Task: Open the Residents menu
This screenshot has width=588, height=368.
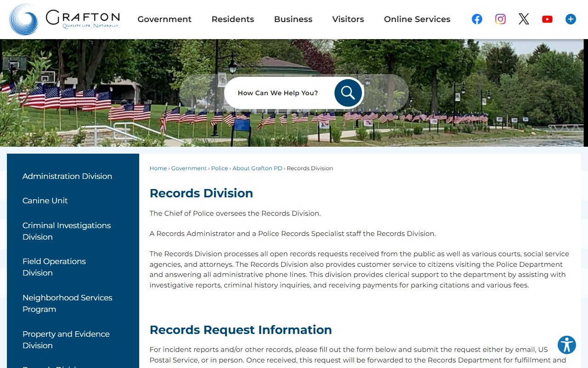Action: point(233,19)
